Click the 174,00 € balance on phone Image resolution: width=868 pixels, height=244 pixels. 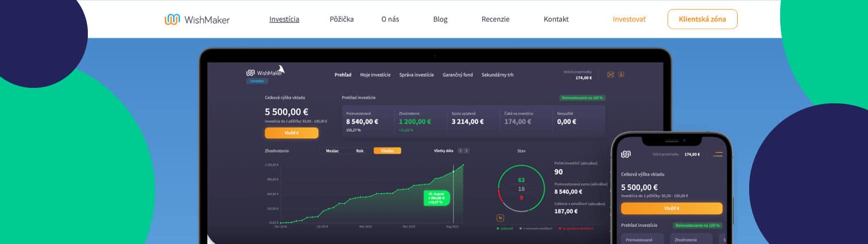(692, 154)
